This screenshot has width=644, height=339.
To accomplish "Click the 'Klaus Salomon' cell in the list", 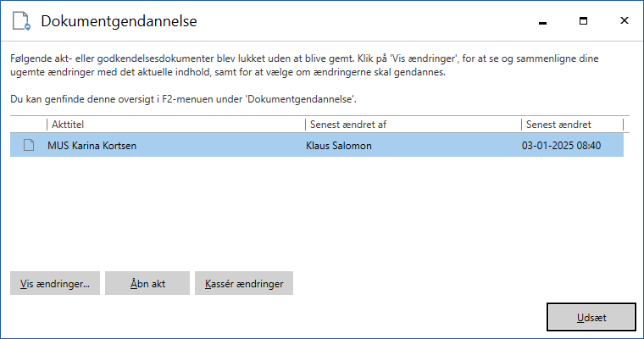I will [340, 145].
